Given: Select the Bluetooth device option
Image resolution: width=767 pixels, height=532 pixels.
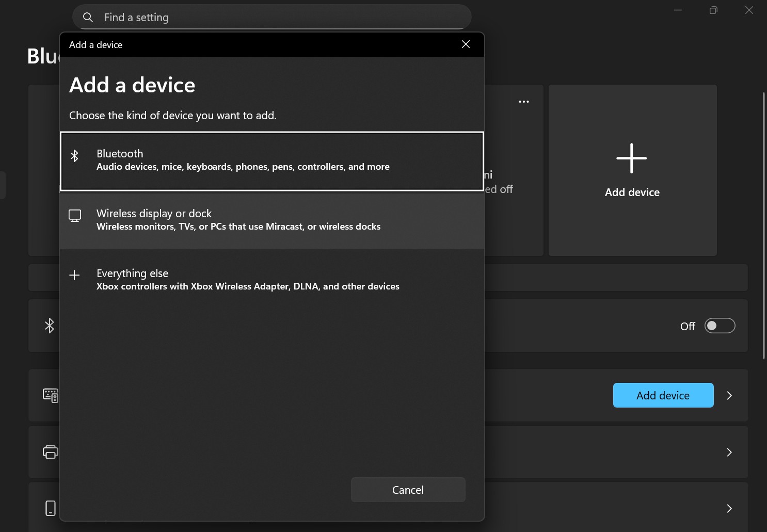Looking at the screenshot, I should [272, 161].
